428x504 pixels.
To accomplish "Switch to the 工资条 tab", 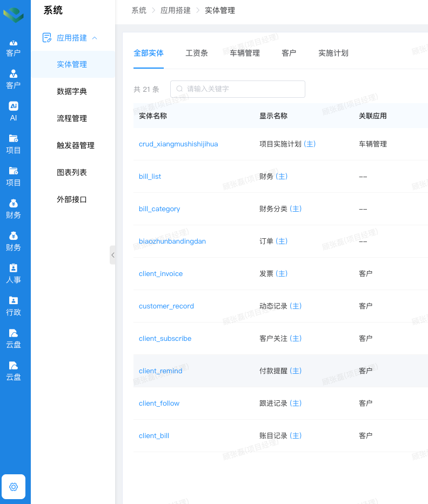I will 197,53.
